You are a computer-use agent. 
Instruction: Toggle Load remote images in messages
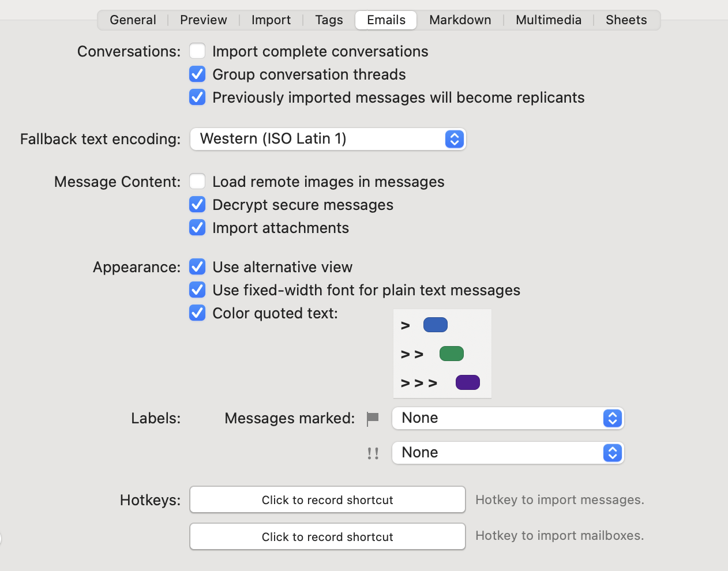197,182
